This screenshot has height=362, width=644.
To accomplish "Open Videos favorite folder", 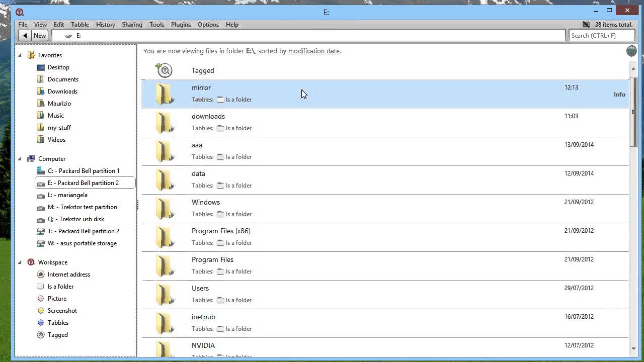I will click(51, 139).
